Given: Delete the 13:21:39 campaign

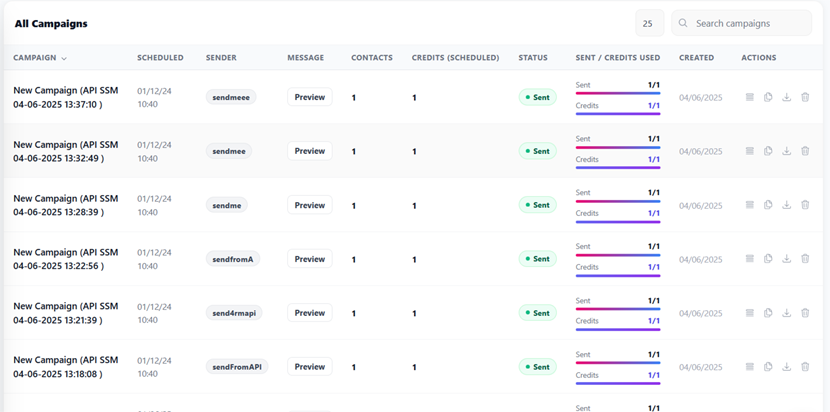Looking at the screenshot, I should click(805, 312).
